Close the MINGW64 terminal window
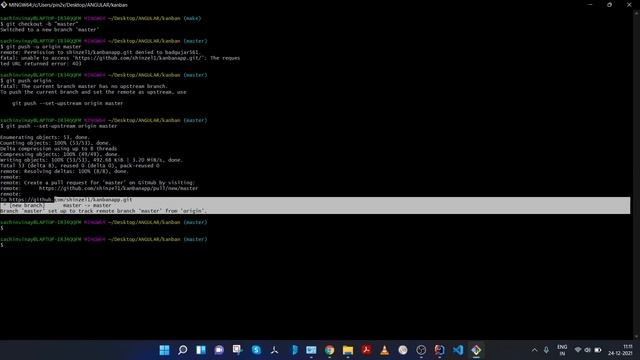Image resolution: width=640 pixels, height=360 pixels. [629, 5]
